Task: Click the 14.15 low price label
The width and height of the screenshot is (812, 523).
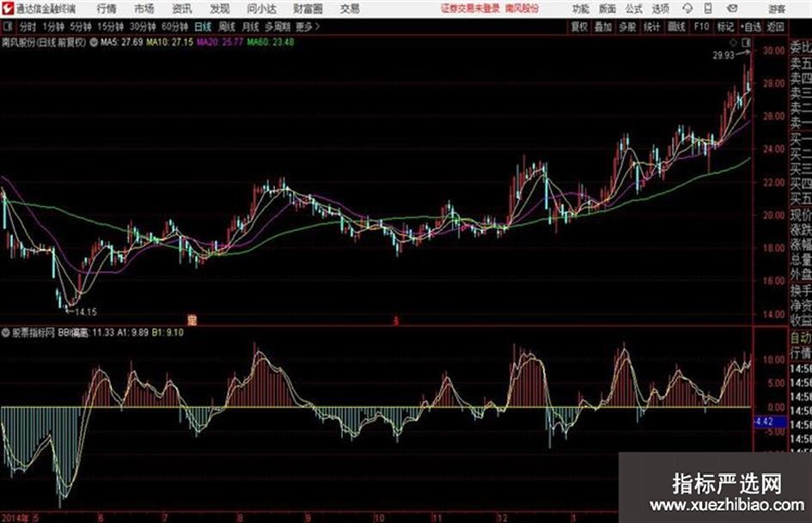Action: (x=86, y=312)
